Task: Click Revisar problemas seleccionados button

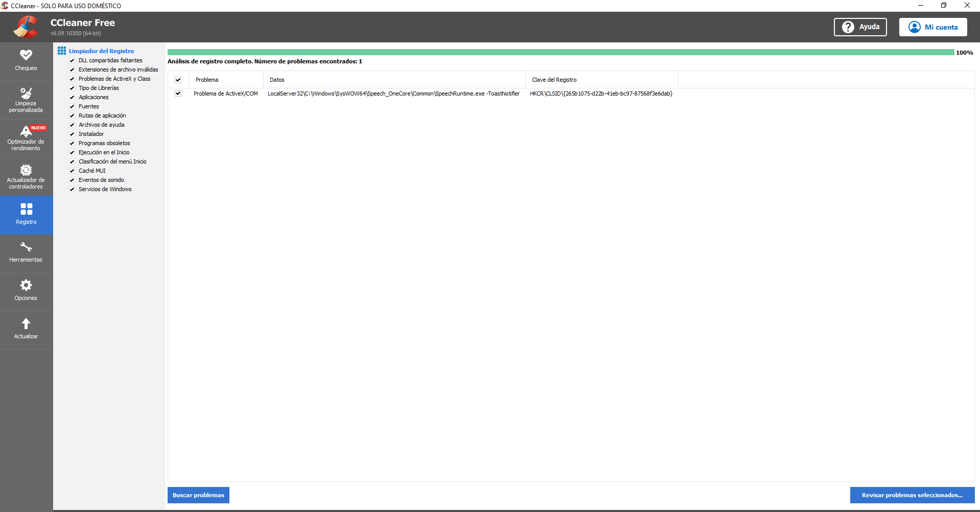Action: pyautogui.click(x=912, y=495)
